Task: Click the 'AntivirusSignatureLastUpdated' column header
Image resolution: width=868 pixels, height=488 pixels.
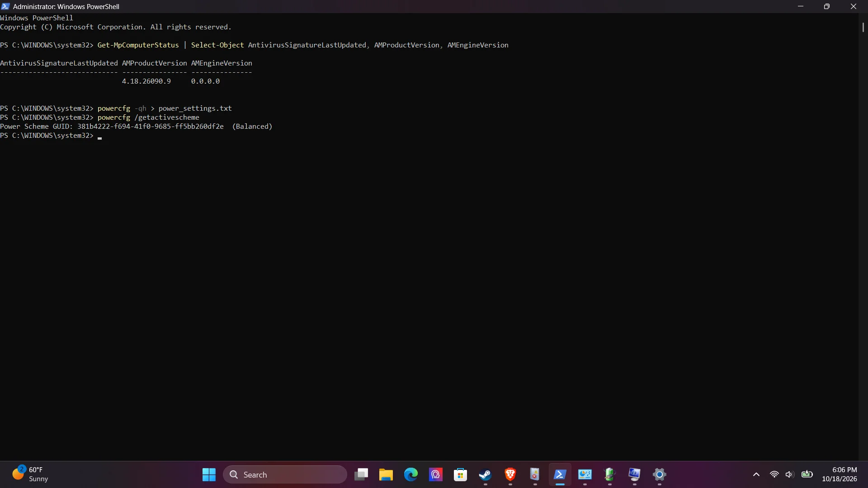Action: pyautogui.click(x=59, y=63)
